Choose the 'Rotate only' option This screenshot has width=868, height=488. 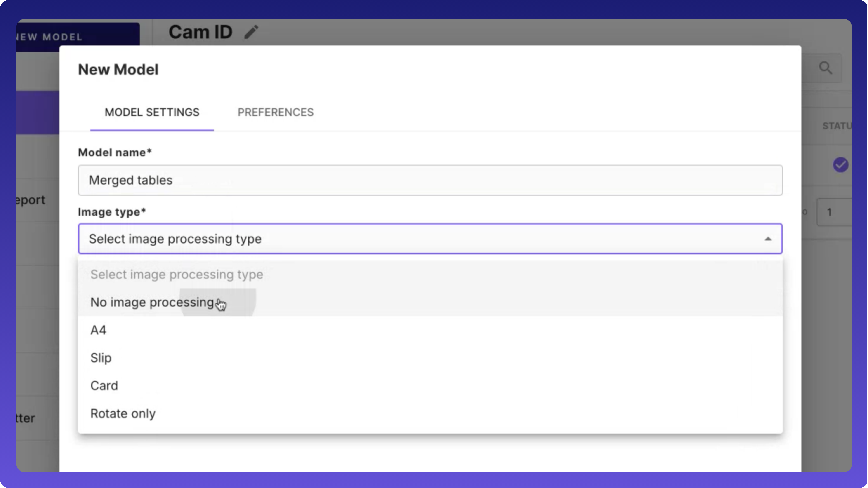click(x=123, y=414)
